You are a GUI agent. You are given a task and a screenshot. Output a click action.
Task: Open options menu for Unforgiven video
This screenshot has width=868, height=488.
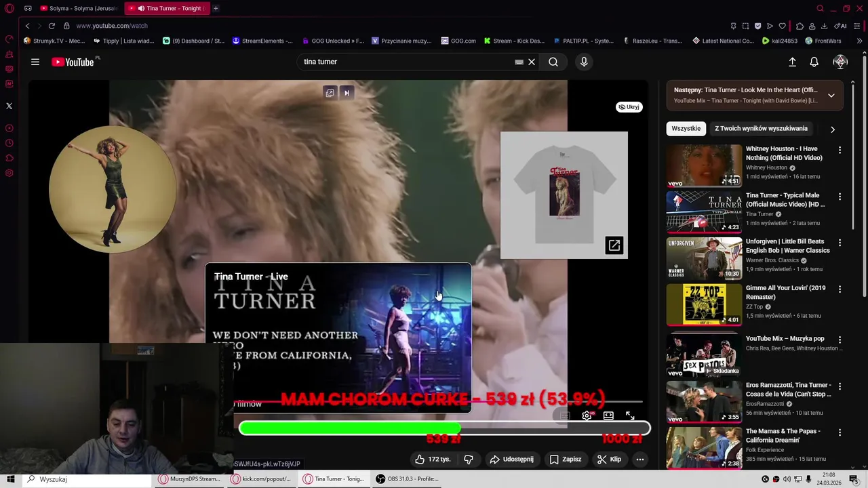pyautogui.click(x=840, y=243)
